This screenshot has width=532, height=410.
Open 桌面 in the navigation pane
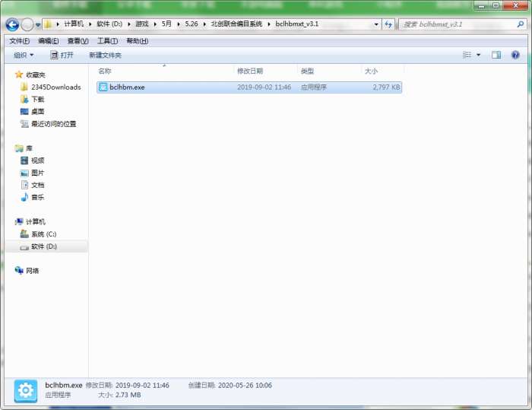[38, 112]
